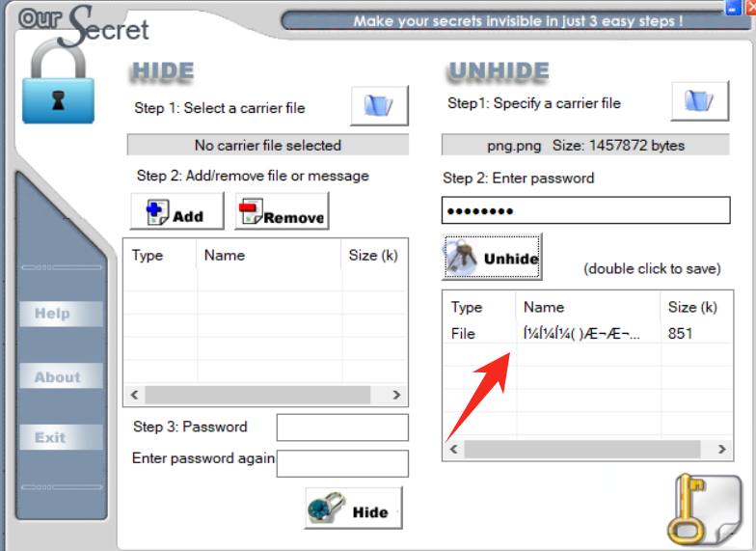
Task: Click the blue padlock logo
Action: [58, 83]
